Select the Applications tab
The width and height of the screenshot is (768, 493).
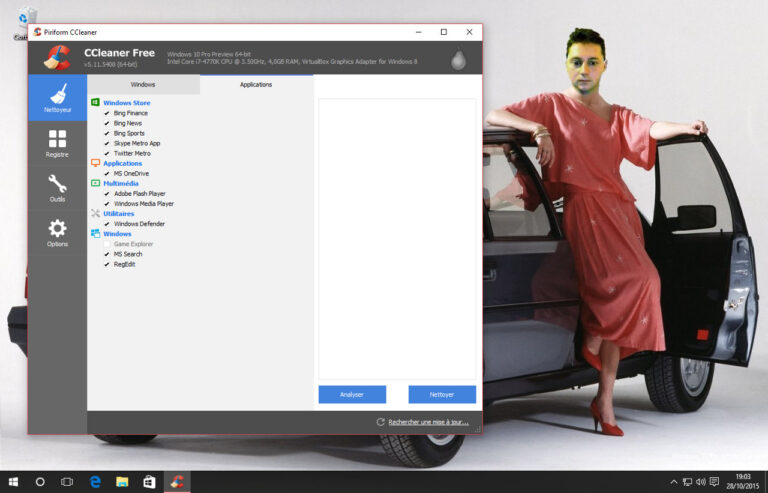(256, 85)
